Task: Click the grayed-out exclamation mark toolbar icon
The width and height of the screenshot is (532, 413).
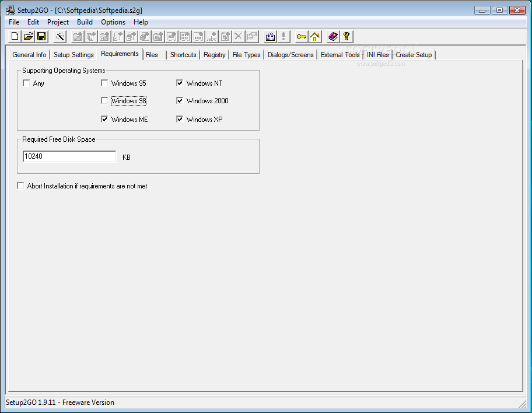Action: point(283,36)
